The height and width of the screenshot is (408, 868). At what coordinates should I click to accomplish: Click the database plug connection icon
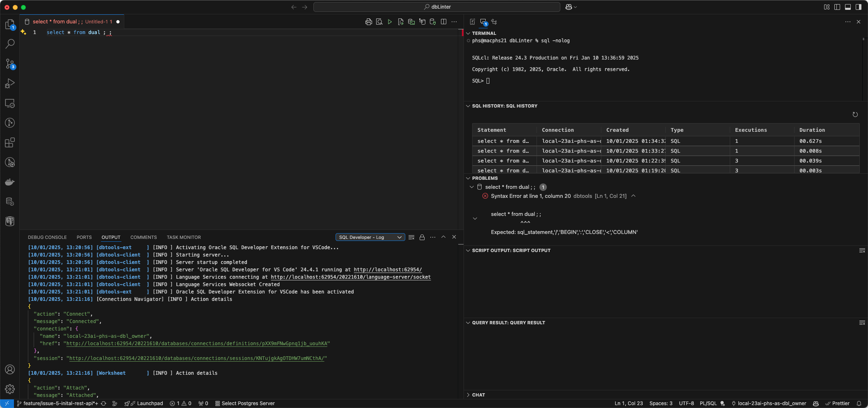coord(433,22)
